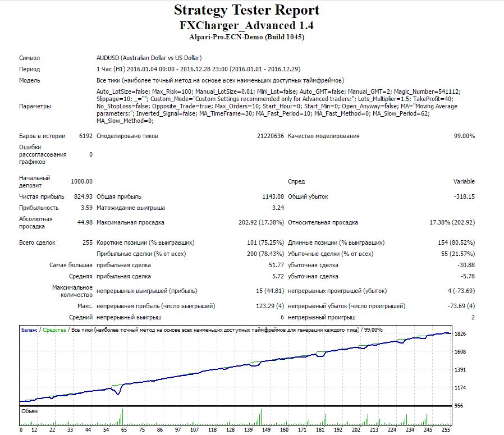504x435 pixels.
Task: Click modelled ticks value 21220636
Action: [271, 136]
